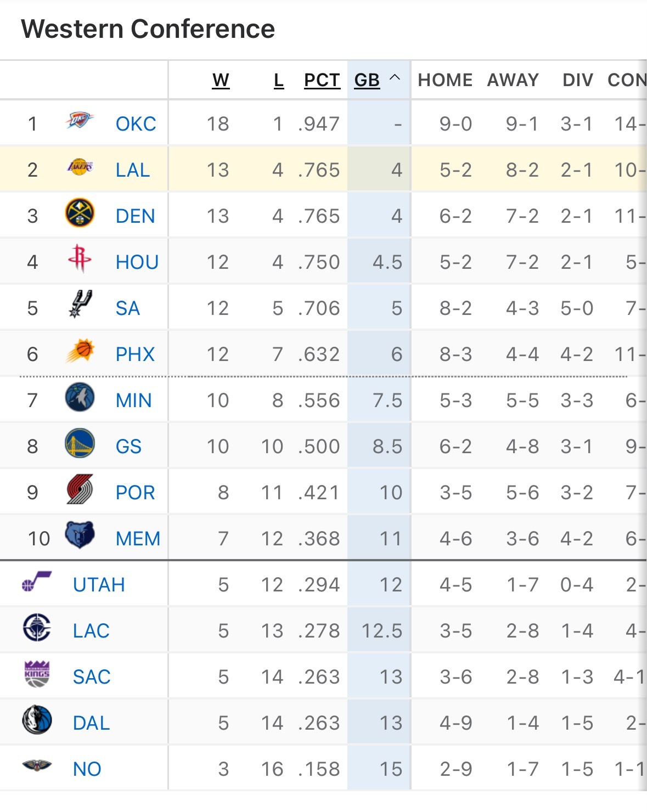Sort the table by PCT header
647x812 pixels.
point(322,80)
